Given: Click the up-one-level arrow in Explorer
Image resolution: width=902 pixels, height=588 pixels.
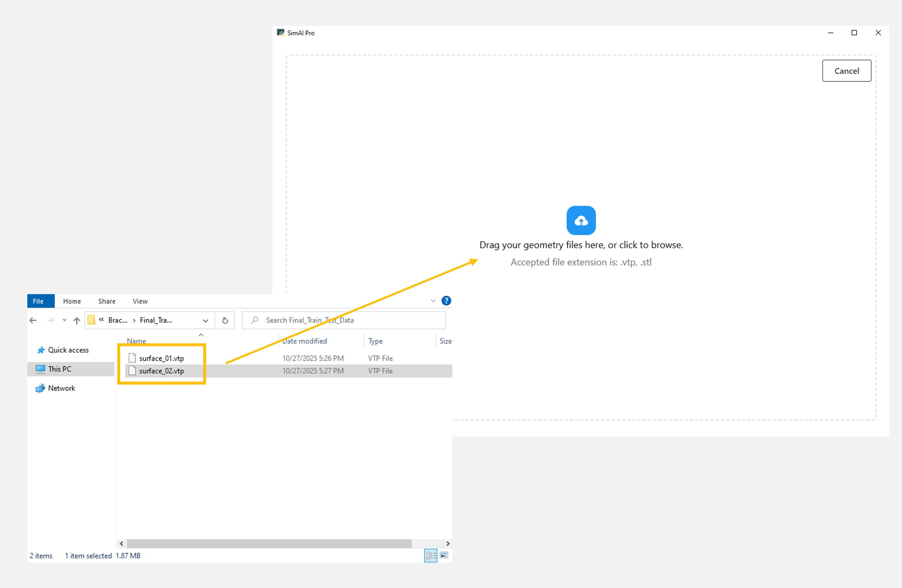Looking at the screenshot, I should 77,320.
